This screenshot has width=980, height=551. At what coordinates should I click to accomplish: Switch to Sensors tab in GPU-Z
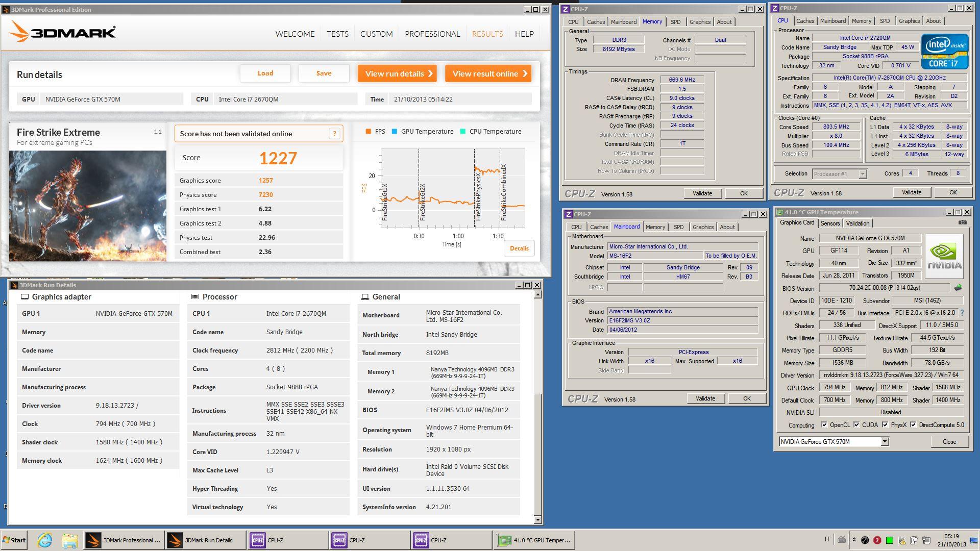(x=830, y=223)
